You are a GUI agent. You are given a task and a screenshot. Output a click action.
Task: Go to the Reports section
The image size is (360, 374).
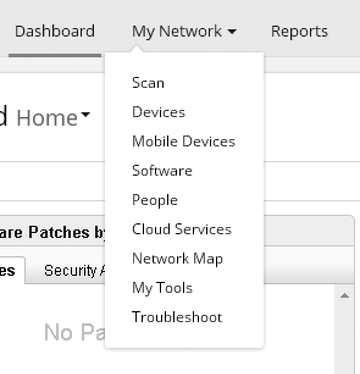tap(299, 32)
